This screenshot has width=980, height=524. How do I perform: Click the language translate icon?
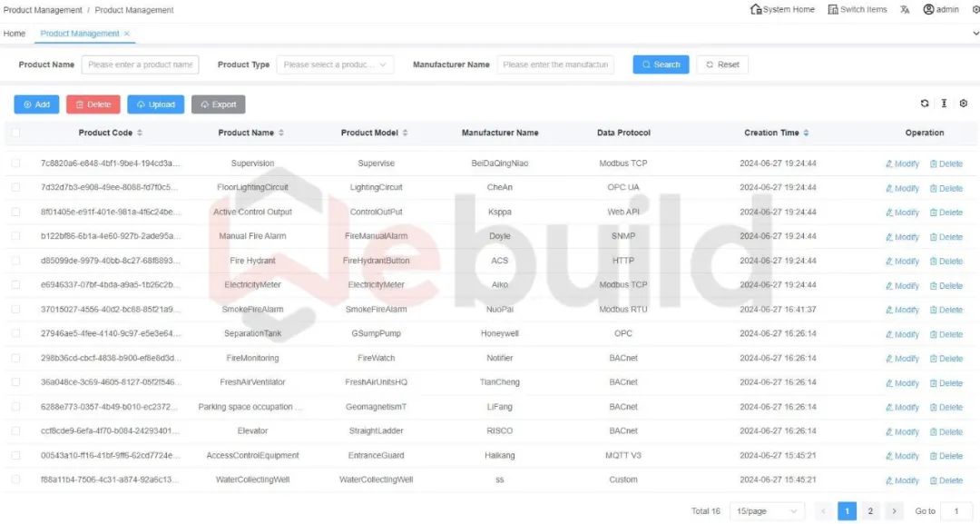(x=905, y=9)
